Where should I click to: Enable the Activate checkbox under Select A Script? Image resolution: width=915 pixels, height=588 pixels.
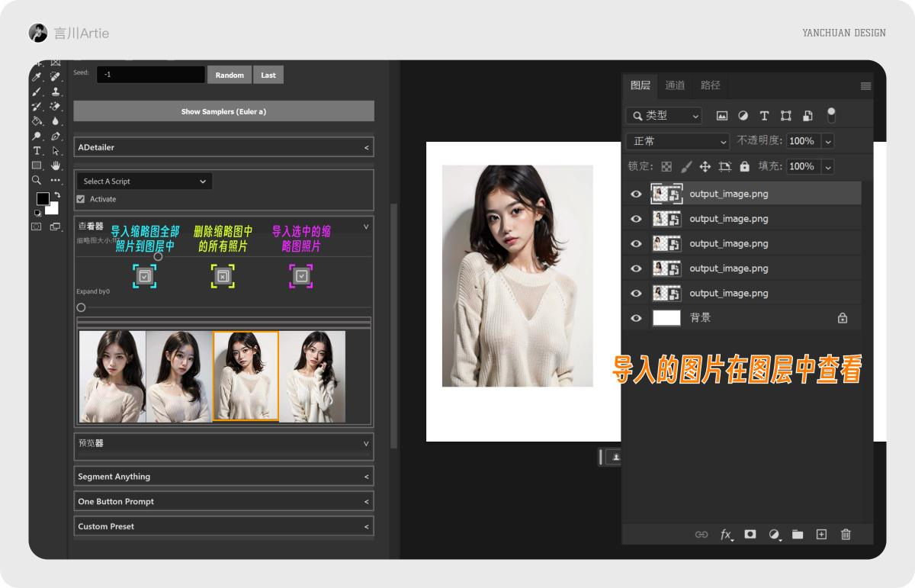[80, 199]
